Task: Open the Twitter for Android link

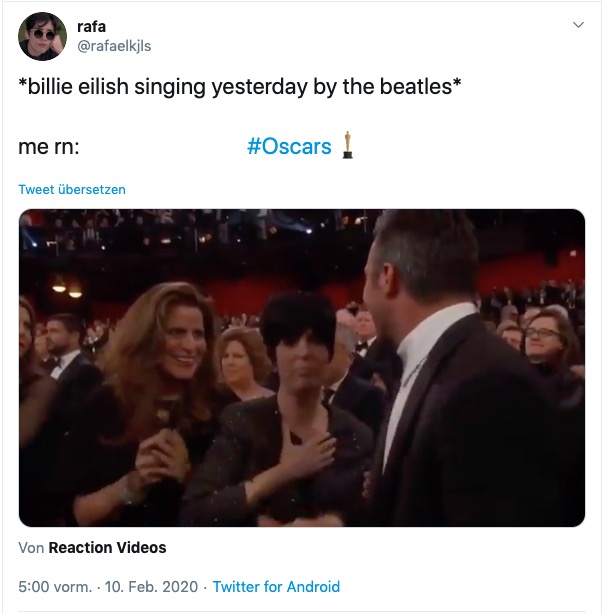Action: coord(276,587)
